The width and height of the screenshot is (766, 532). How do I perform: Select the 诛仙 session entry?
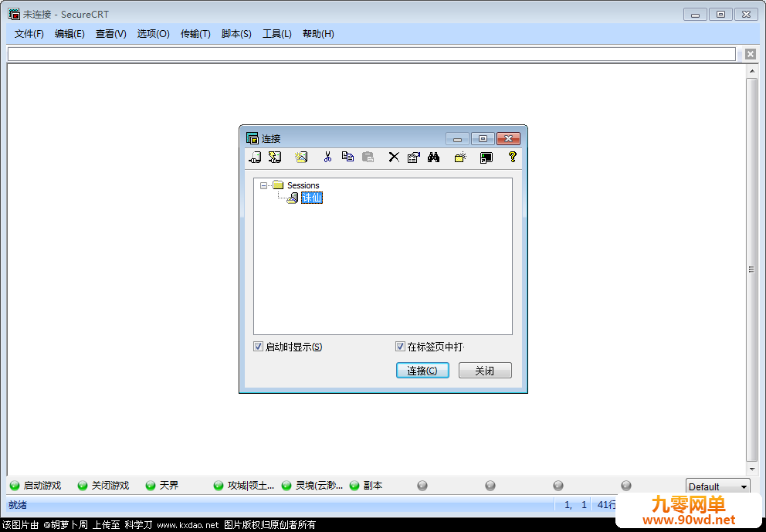312,198
